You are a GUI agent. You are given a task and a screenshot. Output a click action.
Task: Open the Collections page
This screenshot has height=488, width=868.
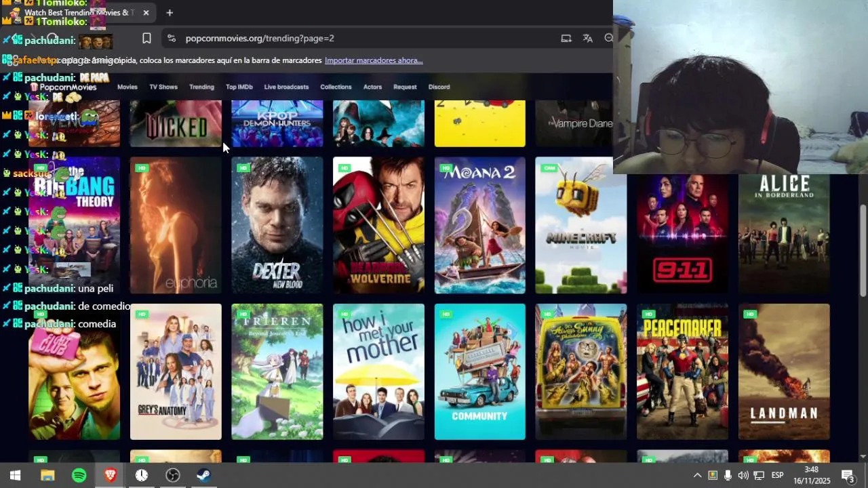336,87
